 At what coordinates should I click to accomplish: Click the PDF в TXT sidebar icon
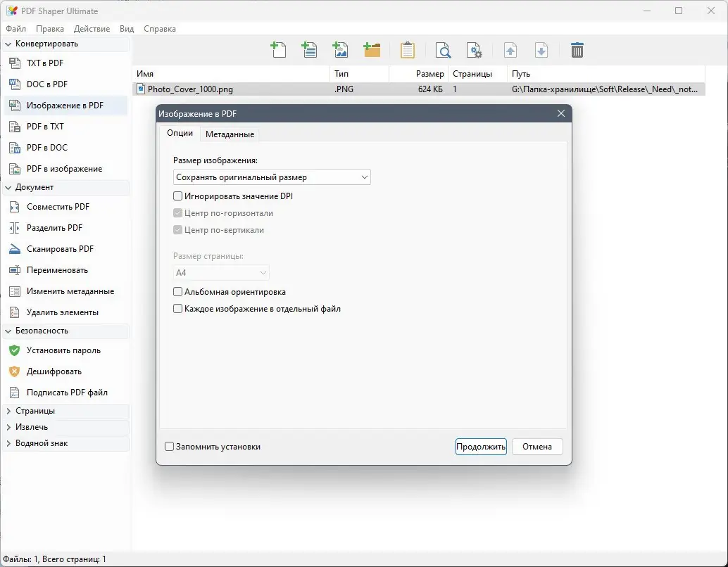click(x=15, y=126)
